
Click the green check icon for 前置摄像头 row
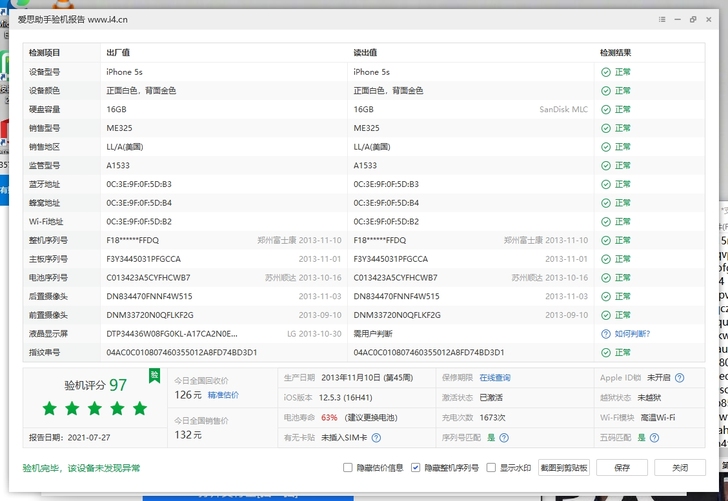606,315
